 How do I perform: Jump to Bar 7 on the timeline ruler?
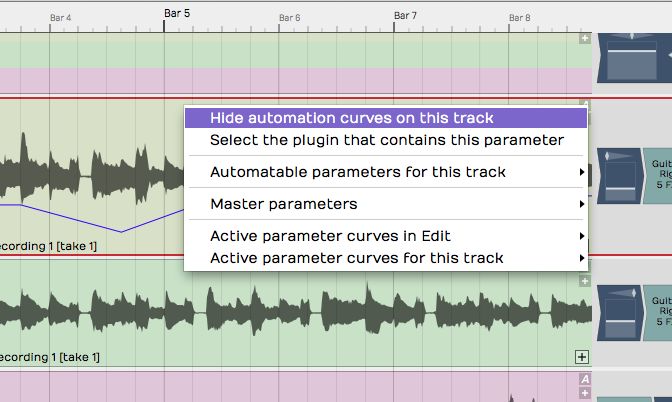(405, 16)
